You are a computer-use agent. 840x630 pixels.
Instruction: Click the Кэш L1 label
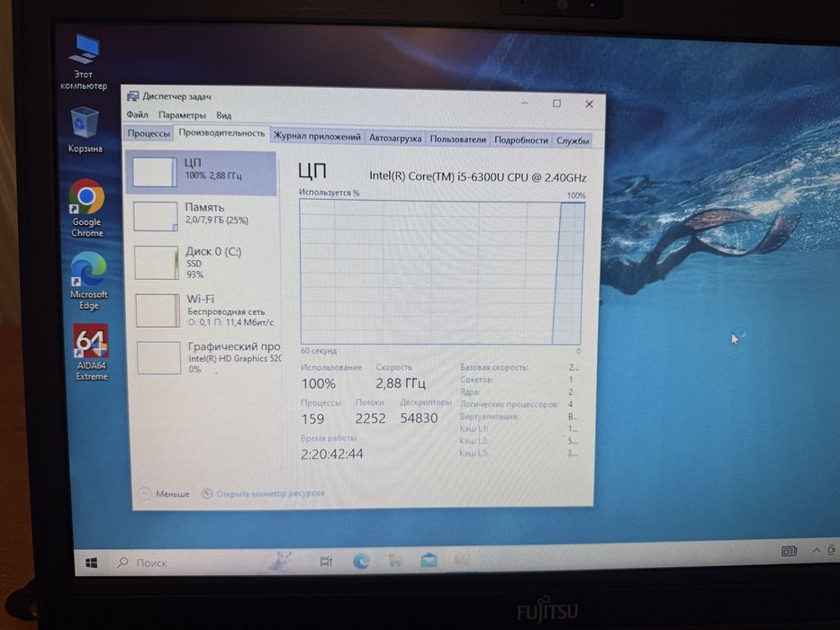point(474,428)
